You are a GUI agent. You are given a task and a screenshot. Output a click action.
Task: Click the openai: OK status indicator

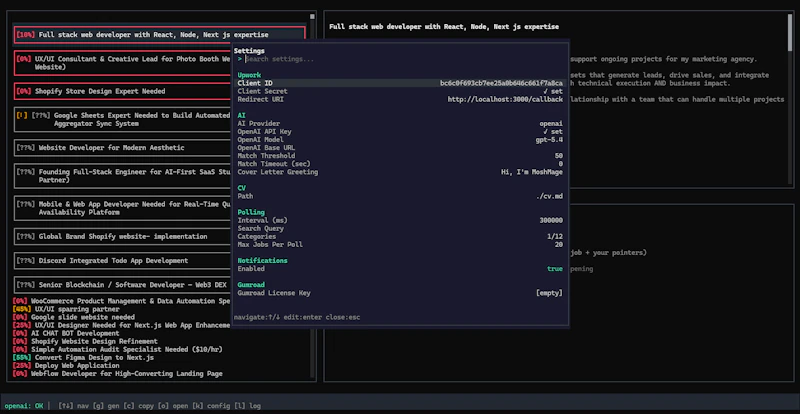click(24, 406)
